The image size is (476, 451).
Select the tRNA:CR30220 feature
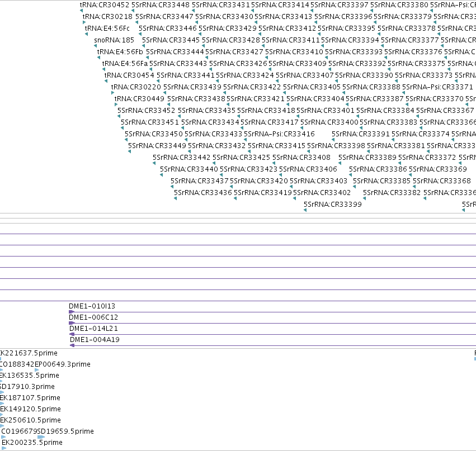click(136, 87)
